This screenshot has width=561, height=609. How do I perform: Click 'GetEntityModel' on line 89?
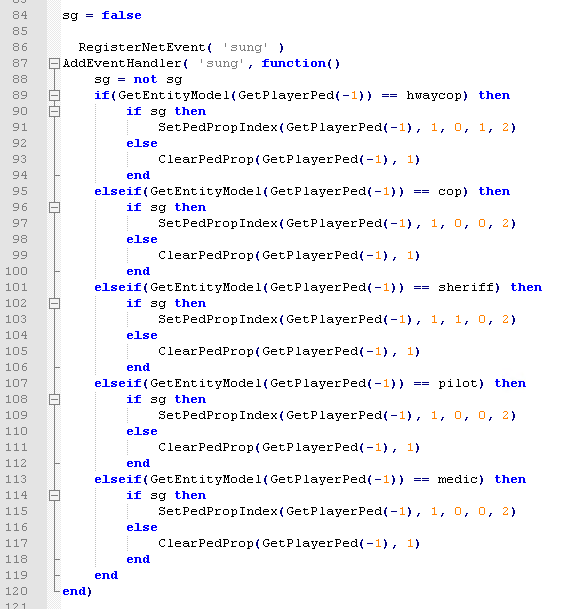[x=174, y=96]
